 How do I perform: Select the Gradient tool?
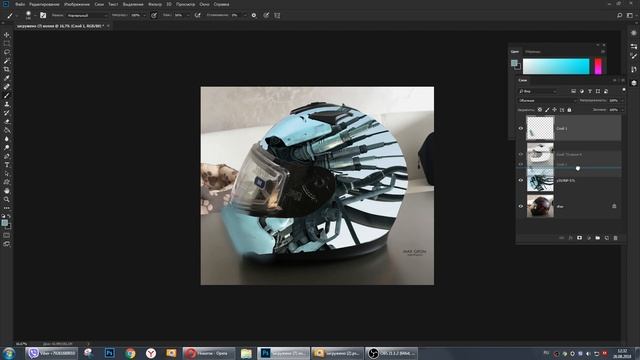(7, 130)
